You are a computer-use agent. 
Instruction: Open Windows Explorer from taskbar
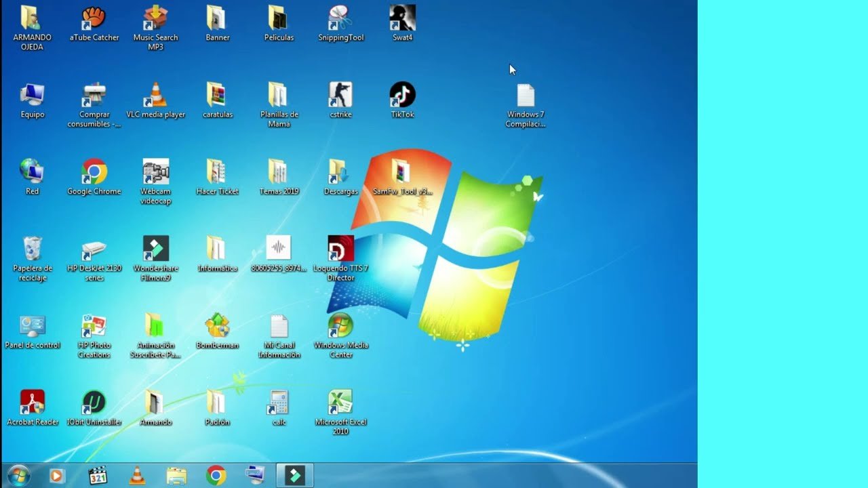(x=176, y=476)
